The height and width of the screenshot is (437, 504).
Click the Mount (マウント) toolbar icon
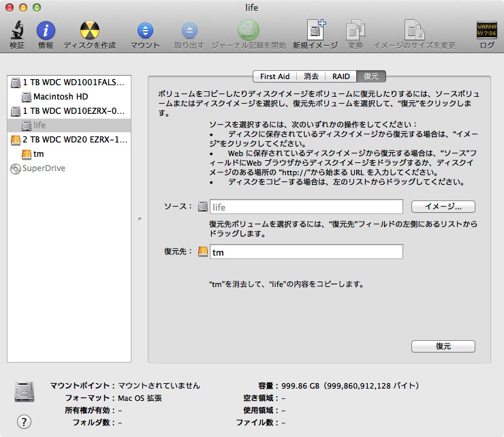pyautogui.click(x=145, y=31)
